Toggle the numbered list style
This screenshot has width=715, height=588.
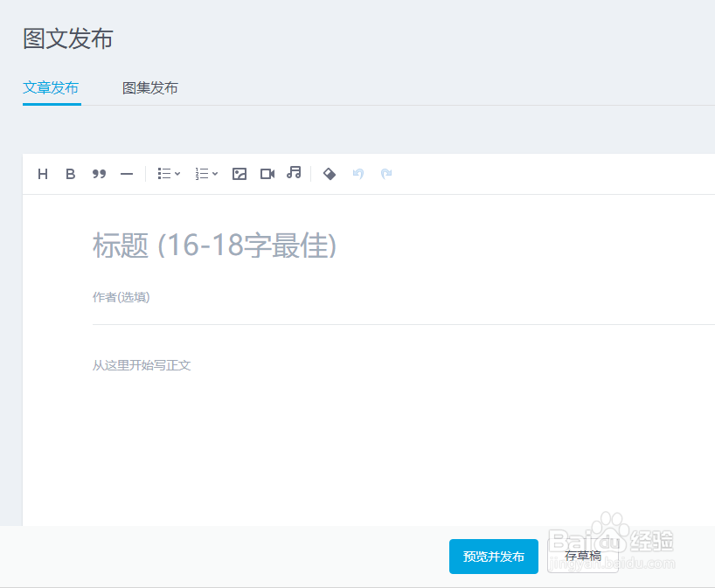coord(200,173)
